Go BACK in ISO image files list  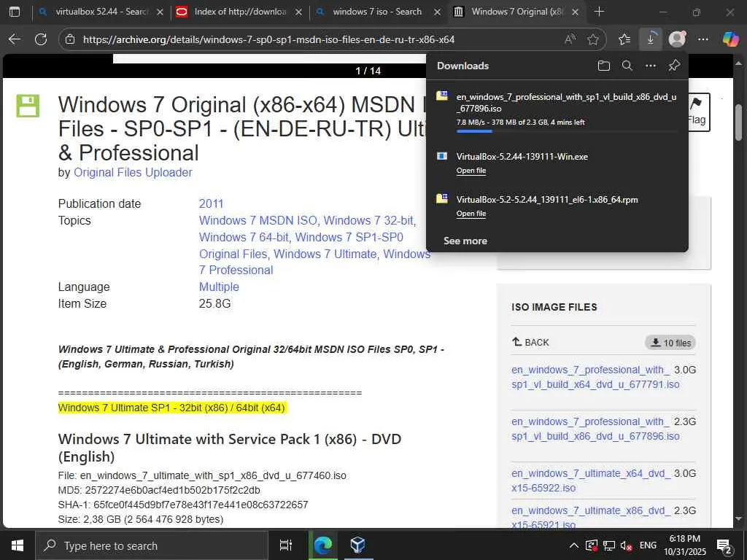(530, 343)
